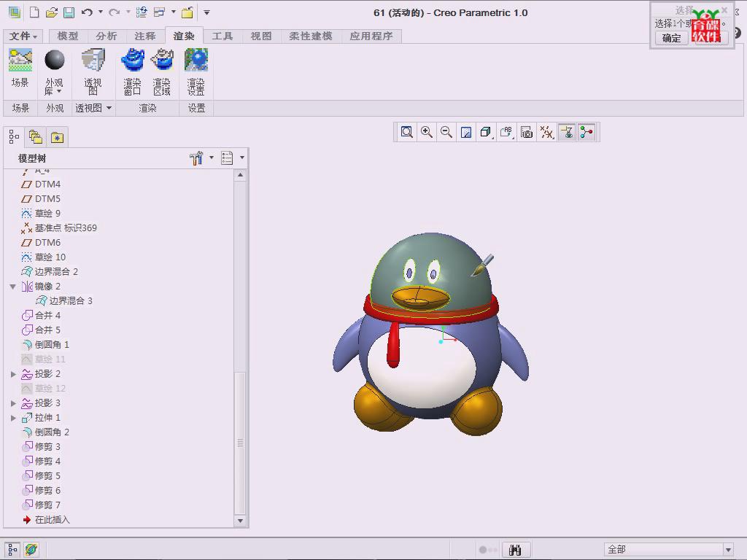Toggle the browser panel in status bar
This screenshot has height=560, width=747.
point(31,549)
